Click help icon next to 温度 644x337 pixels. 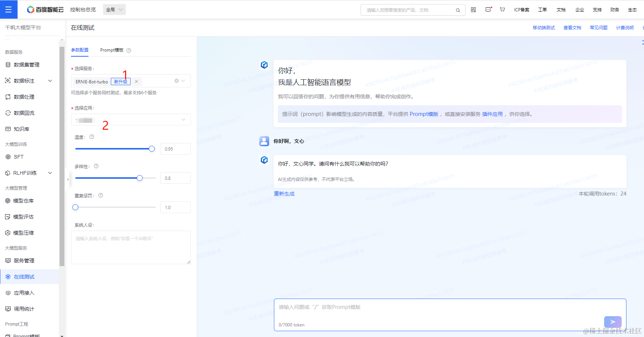[92, 137]
